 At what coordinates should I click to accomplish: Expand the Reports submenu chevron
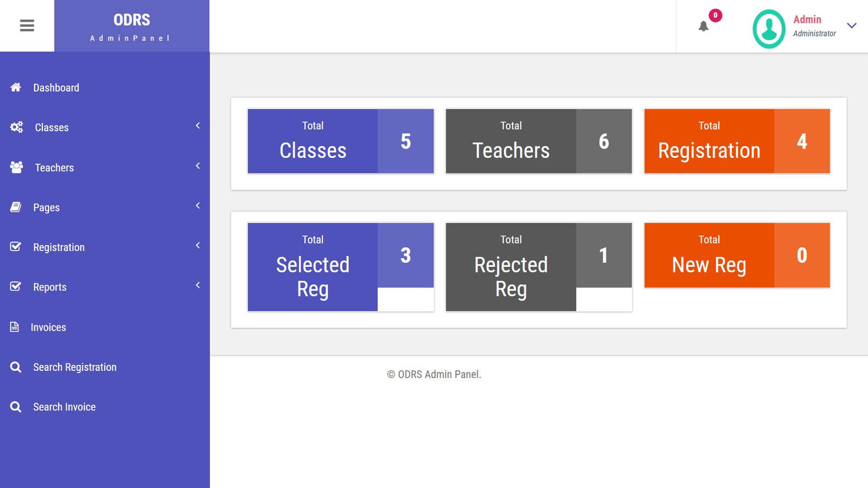pos(198,285)
